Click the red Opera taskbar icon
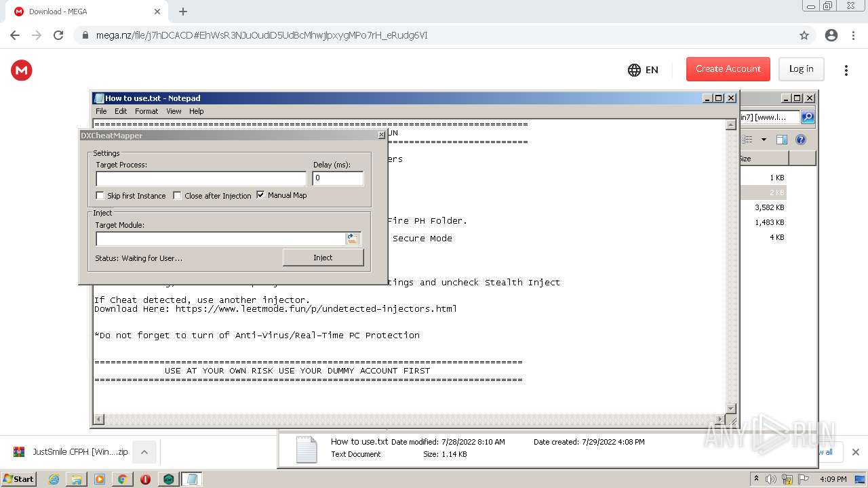This screenshot has width=868, height=488. click(145, 479)
